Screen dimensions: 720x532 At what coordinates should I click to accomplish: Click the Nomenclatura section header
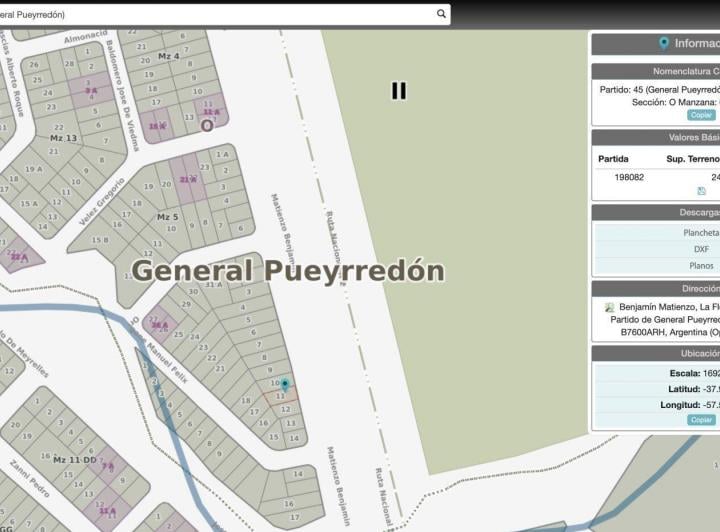[x=656, y=72]
